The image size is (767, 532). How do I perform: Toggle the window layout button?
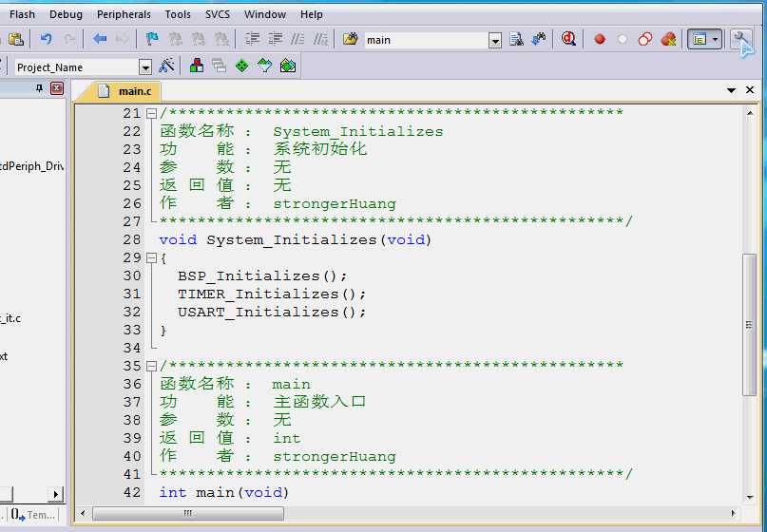pyautogui.click(x=700, y=39)
